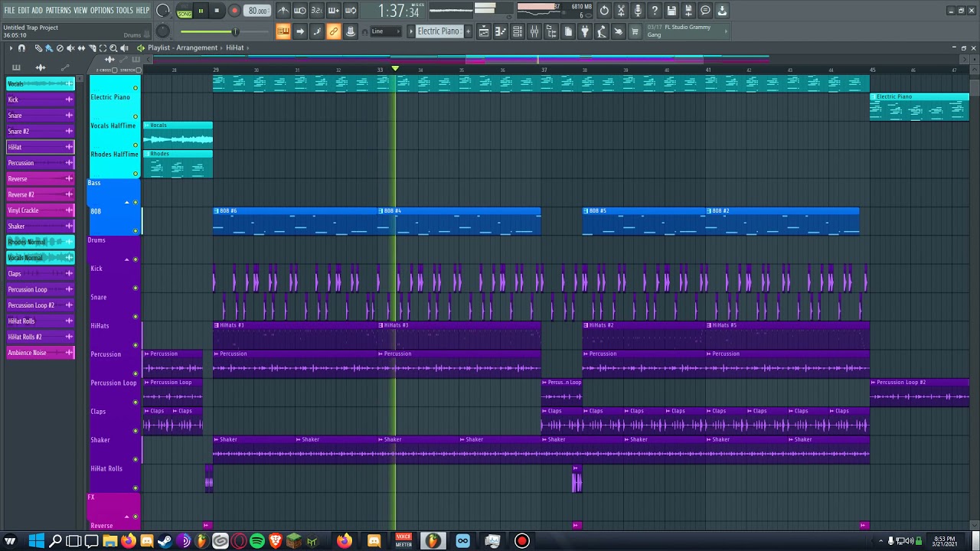
Task: Mute the 808 track LED
Action: click(136, 230)
